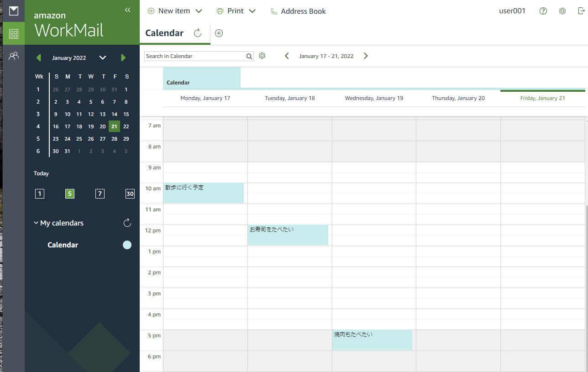Open the 焼肉もたべたい event
Screen dimensions: 588x372
pos(372,340)
